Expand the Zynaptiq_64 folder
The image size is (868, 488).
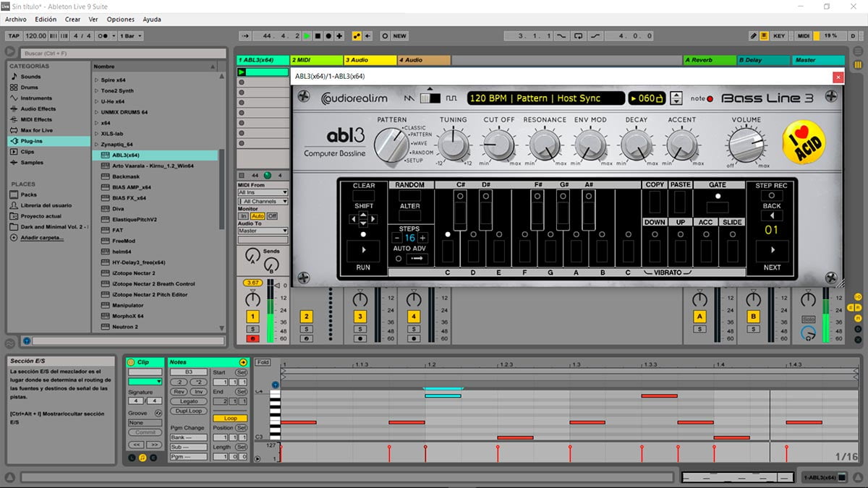[97, 145]
